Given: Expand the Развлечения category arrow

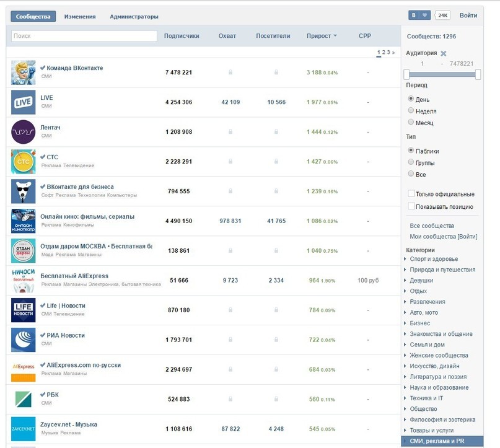Looking at the screenshot, I should (405, 302).
